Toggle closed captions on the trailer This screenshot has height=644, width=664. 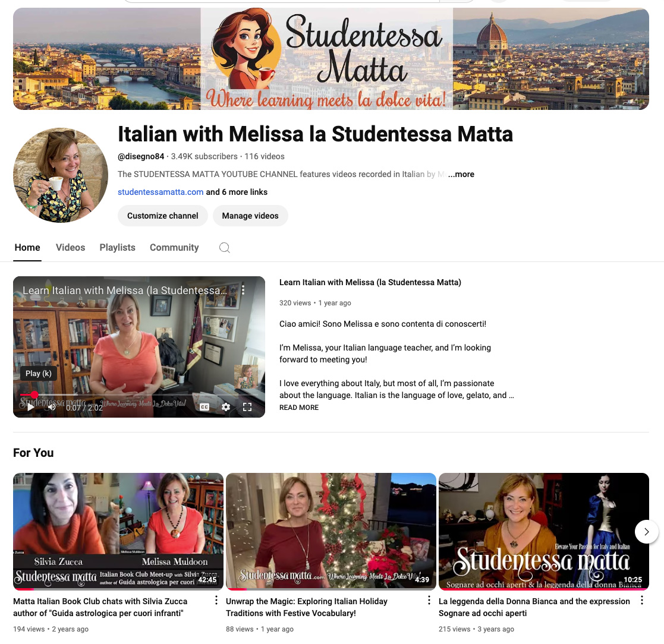tap(204, 407)
